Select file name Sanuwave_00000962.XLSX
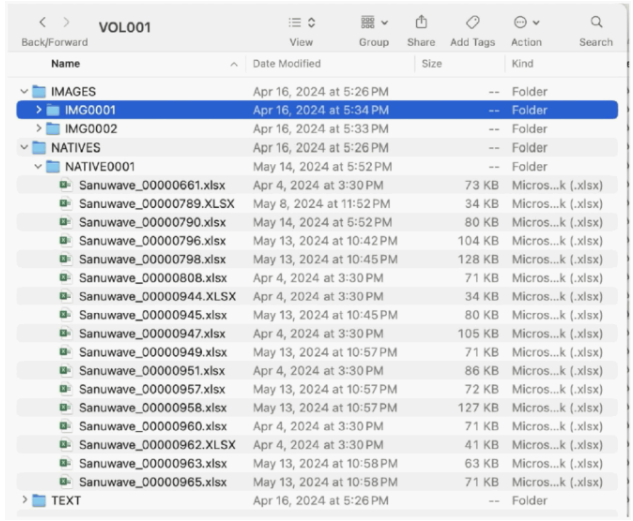 pyautogui.click(x=157, y=445)
